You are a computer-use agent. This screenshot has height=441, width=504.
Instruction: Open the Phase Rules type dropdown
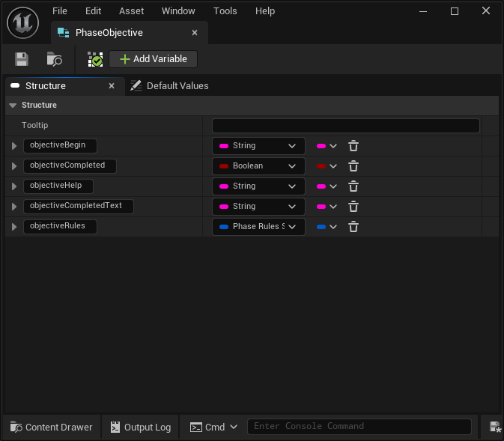point(258,227)
